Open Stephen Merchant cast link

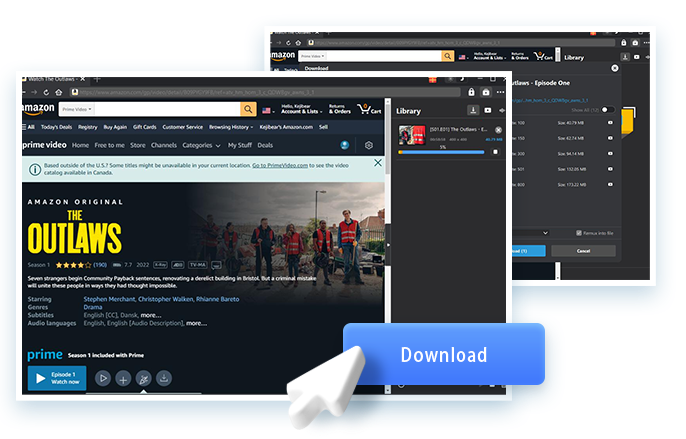click(109, 299)
